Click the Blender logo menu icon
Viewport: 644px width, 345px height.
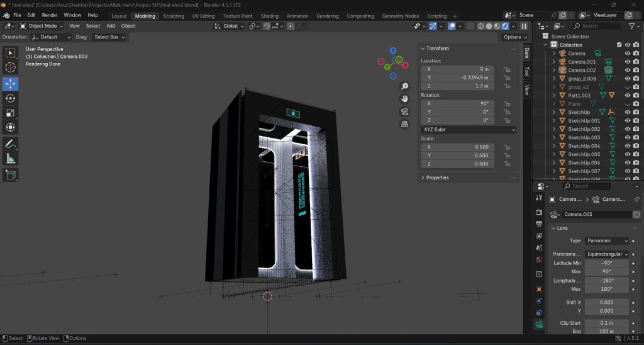coord(6,15)
